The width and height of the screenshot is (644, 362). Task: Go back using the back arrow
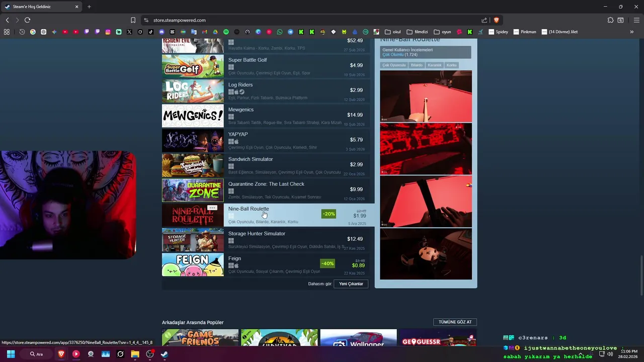7,20
